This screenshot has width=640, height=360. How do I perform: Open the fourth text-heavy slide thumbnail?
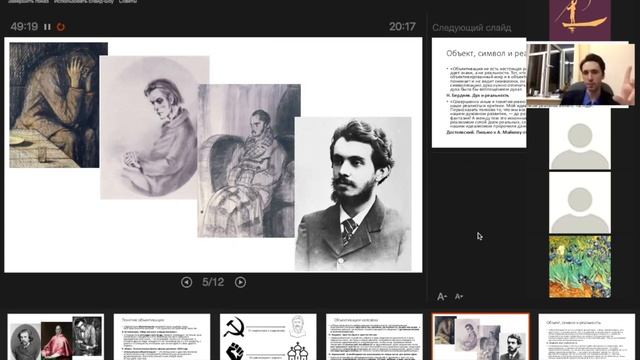click(x=374, y=337)
